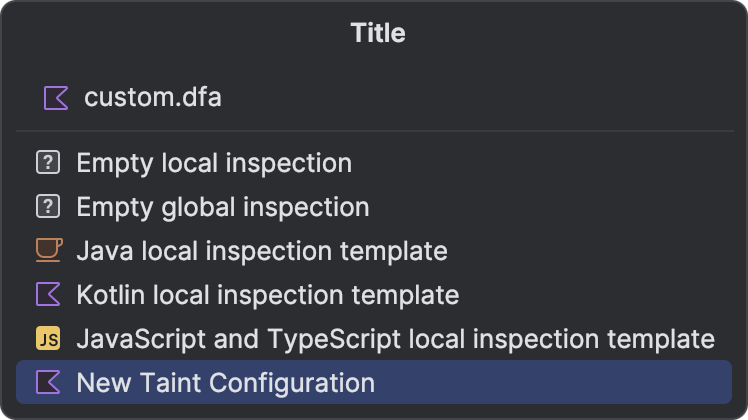Click the separator line below custom.dfa

pos(374,131)
